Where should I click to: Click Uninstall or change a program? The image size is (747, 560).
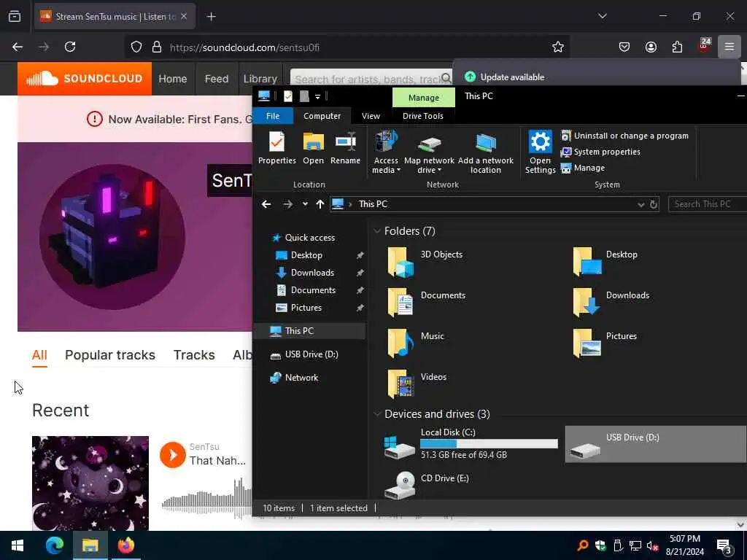point(624,136)
